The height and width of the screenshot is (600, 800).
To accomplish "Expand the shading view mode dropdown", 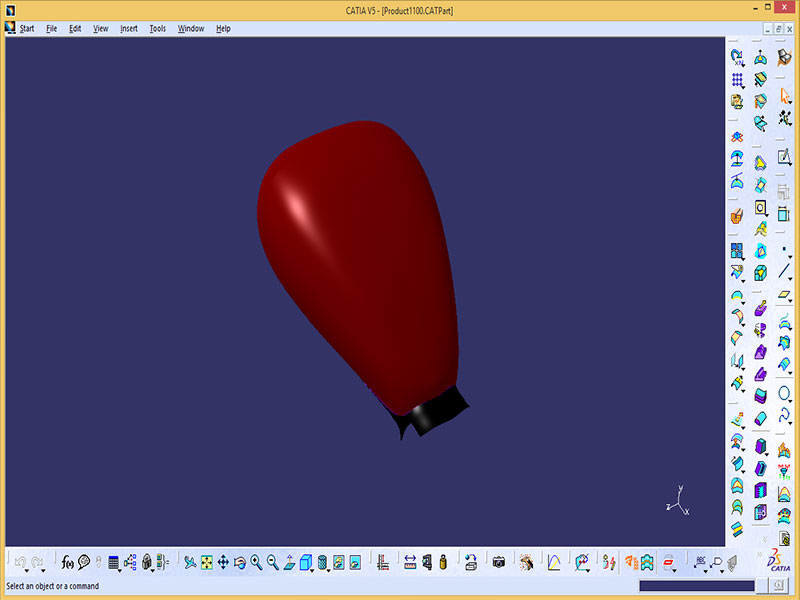I will point(329,570).
